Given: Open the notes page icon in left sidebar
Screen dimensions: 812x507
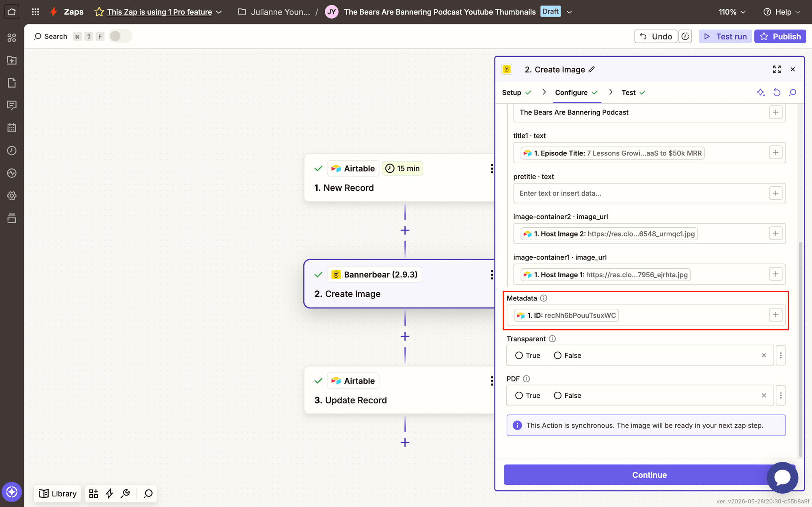Looking at the screenshot, I should (x=12, y=83).
